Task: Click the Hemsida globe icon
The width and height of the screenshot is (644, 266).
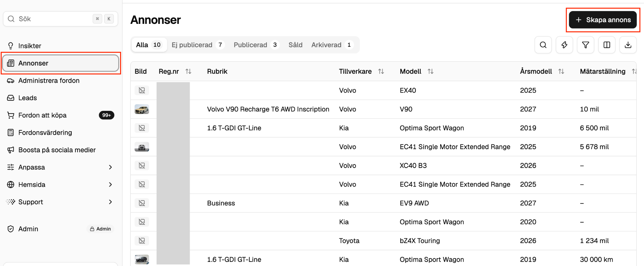Action: (11, 185)
